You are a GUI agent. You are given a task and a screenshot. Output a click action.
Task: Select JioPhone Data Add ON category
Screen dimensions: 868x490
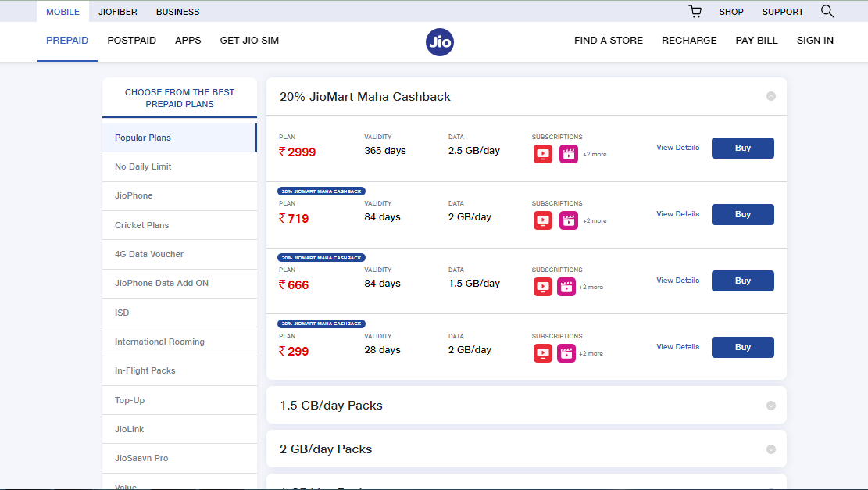pos(180,284)
